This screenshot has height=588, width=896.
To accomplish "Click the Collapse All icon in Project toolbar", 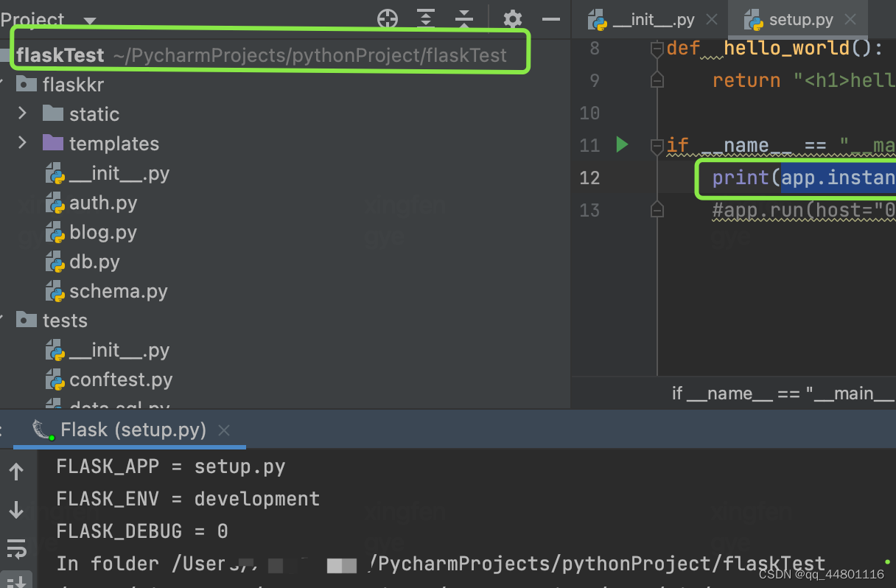I will click(x=464, y=19).
